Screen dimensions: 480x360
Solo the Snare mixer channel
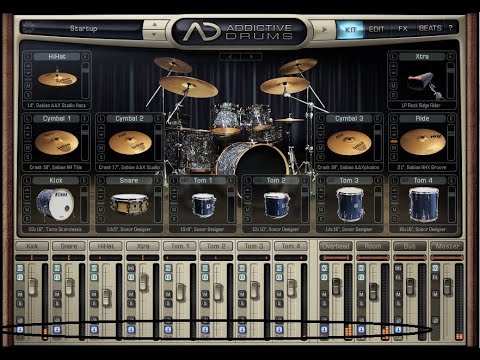click(x=57, y=303)
